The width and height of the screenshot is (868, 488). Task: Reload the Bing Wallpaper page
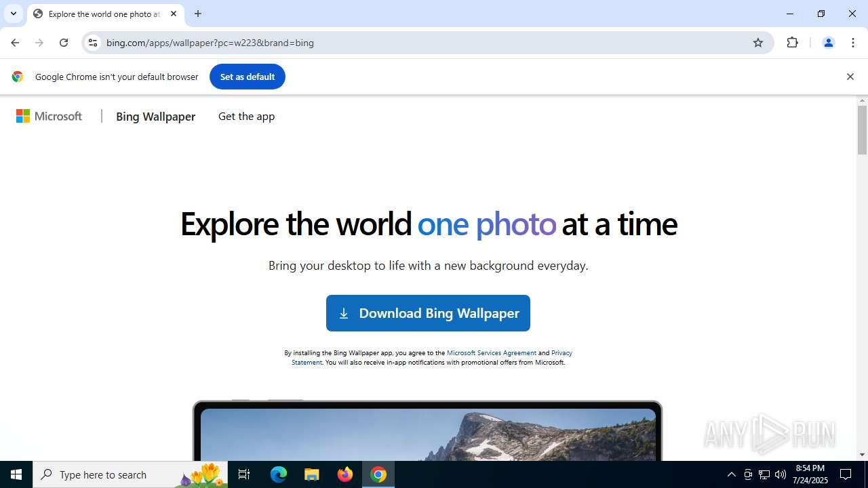tap(64, 43)
